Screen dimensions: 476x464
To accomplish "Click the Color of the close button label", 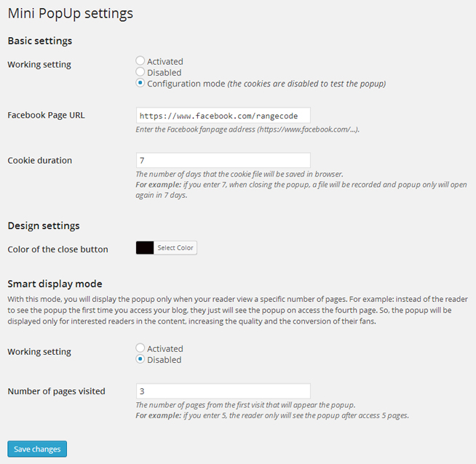I will (57, 249).
